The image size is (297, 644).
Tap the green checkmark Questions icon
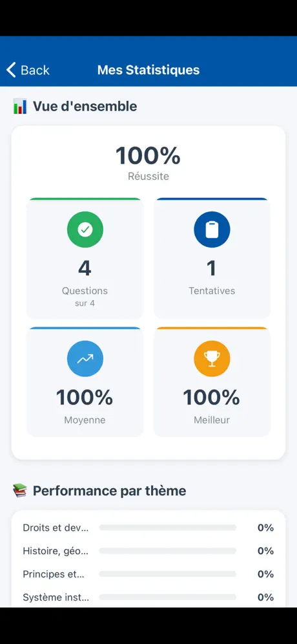click(x=85, y=230)
